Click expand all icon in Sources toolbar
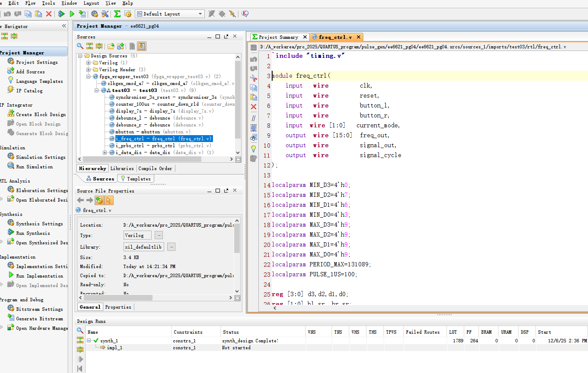The width and height of the screenshot is (588, 373). [x=99, y=46]
